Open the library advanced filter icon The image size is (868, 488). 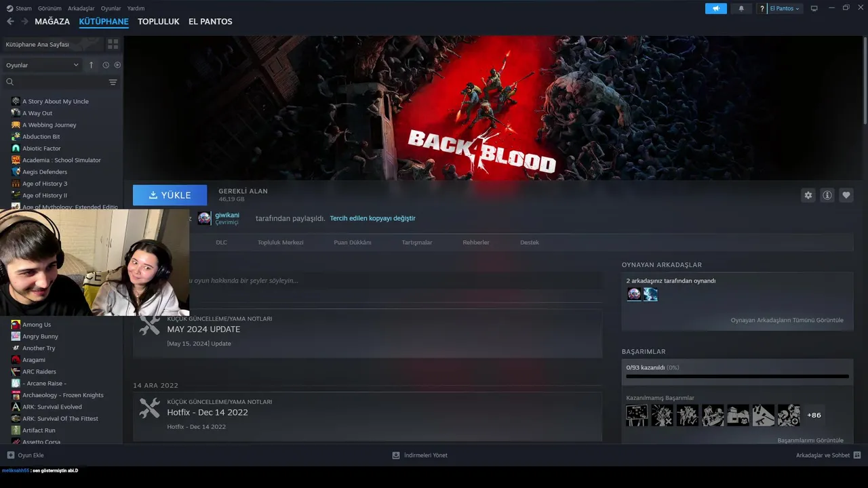(x=113, y=82)
